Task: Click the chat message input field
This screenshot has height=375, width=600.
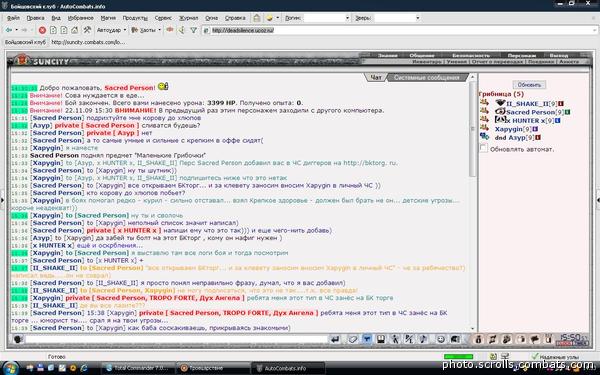Action: (176, 339)
